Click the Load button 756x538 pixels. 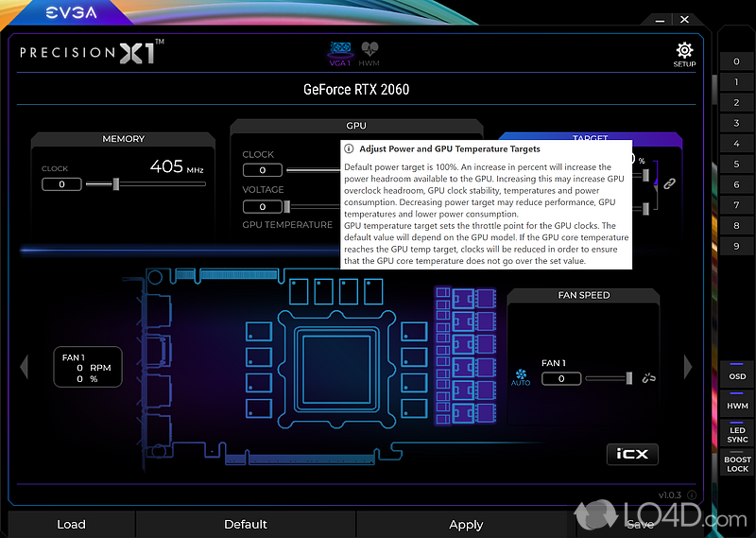pyautogui.click(x=72, y=525)
